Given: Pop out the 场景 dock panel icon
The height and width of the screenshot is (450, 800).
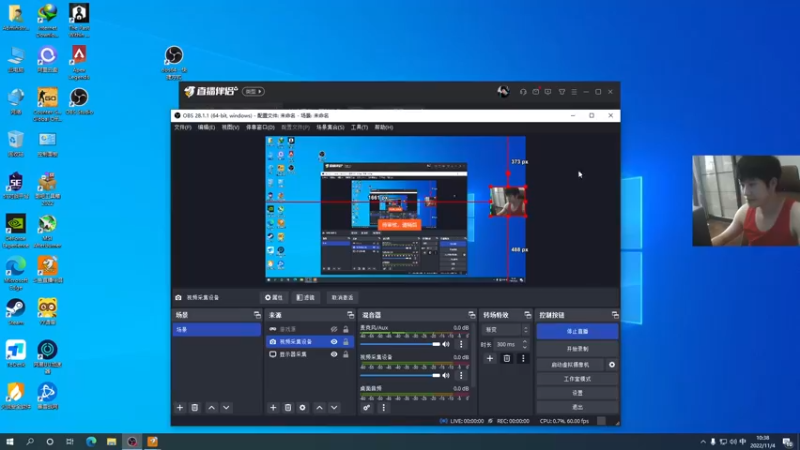Looking at the screenshot, I should 257,315.
